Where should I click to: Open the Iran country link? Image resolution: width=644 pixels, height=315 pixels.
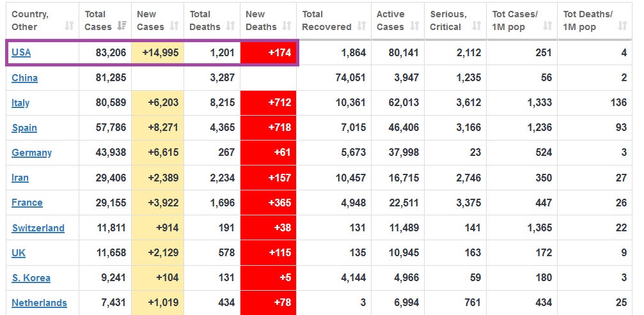click(x=20, y=178)
